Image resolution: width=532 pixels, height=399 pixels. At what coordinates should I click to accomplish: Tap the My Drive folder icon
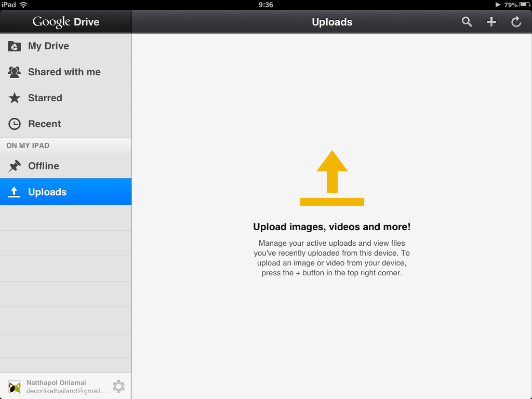[14, 46]
